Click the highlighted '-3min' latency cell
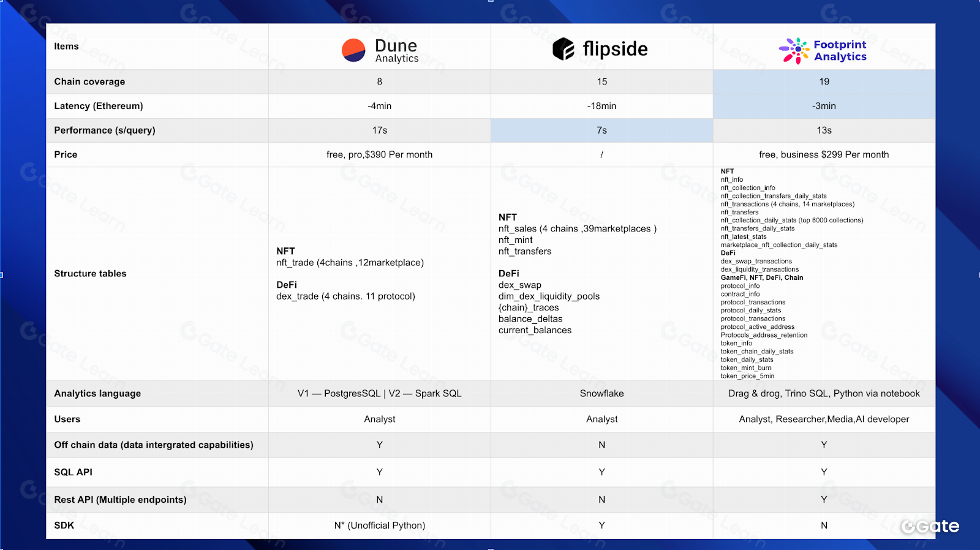The image size is (980, 550). pos(824,106)
